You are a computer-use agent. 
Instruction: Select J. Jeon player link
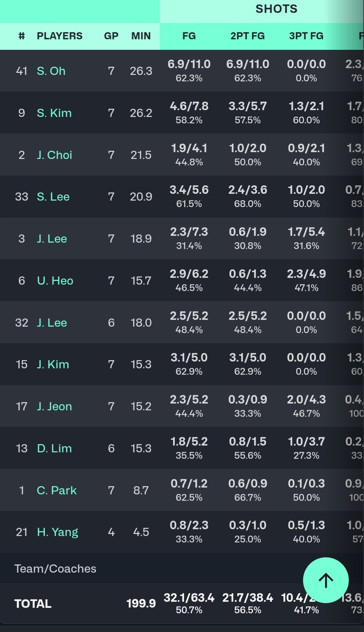55,407
